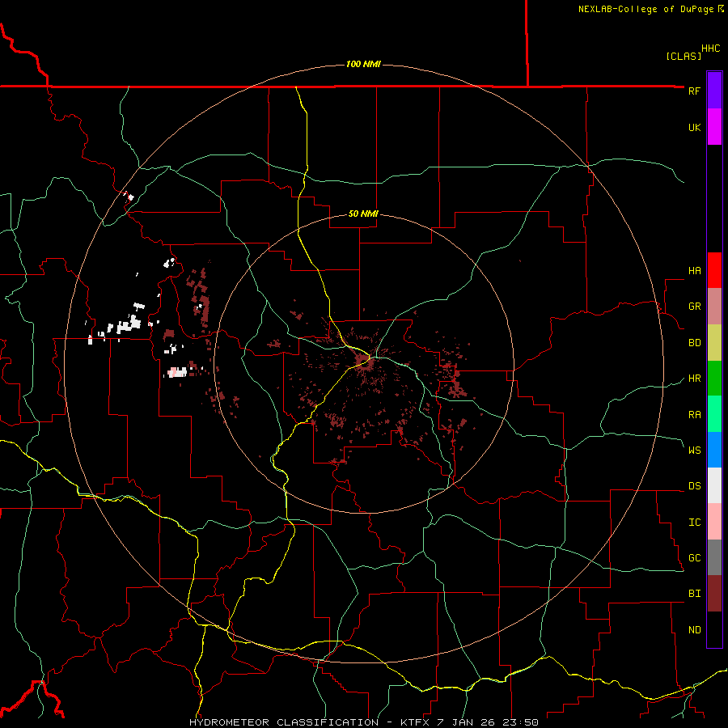The image size is (728, 728).
Task: Click the IC pink legend swatch
Action: 714,522
